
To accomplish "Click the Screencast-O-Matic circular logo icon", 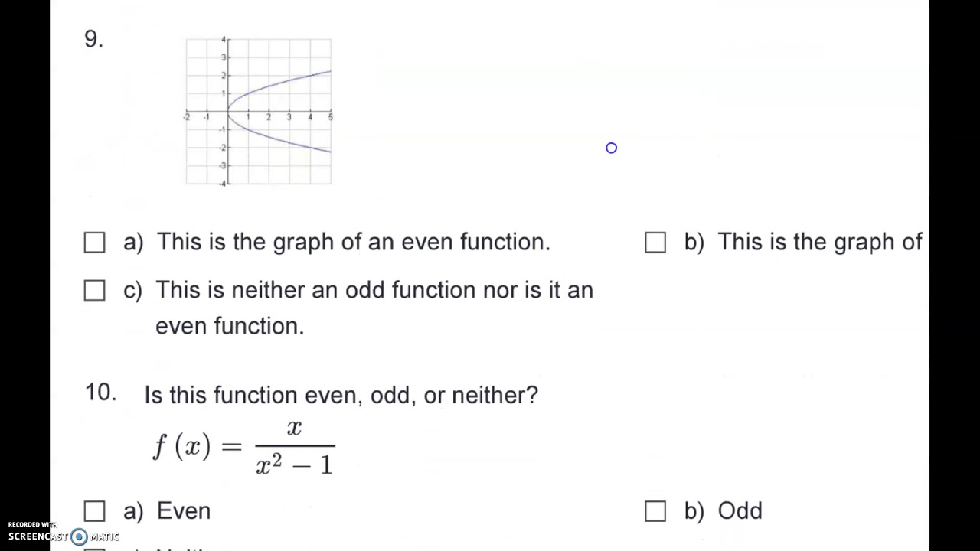I will (x=79, y=537).
